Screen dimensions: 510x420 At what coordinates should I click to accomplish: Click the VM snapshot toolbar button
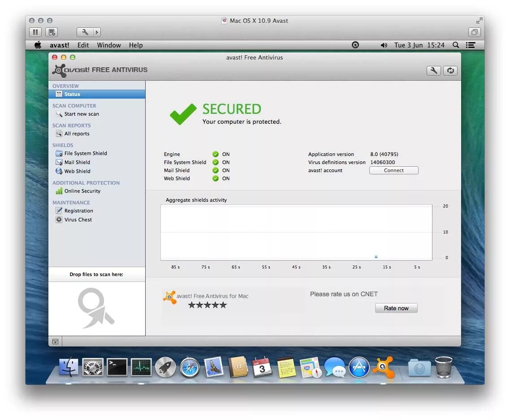point(52,32)
